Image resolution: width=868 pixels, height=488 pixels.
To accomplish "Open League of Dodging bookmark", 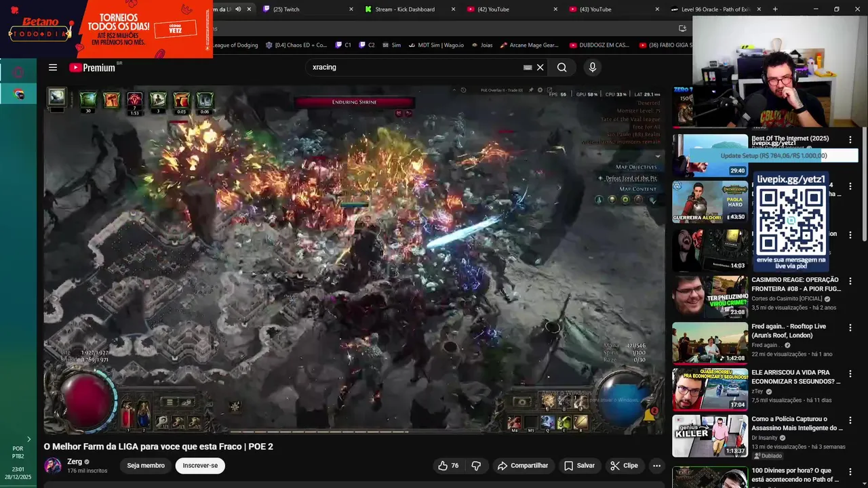I will 235,45.
